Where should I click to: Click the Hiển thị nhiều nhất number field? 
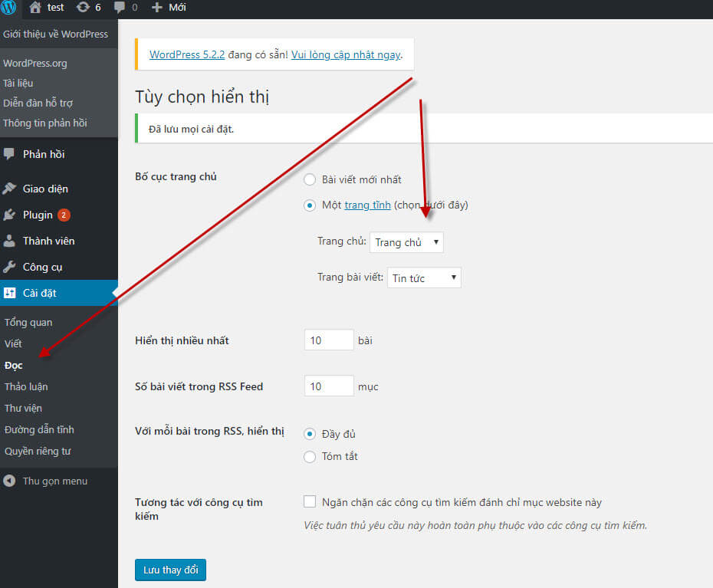(x=328, y=340)
